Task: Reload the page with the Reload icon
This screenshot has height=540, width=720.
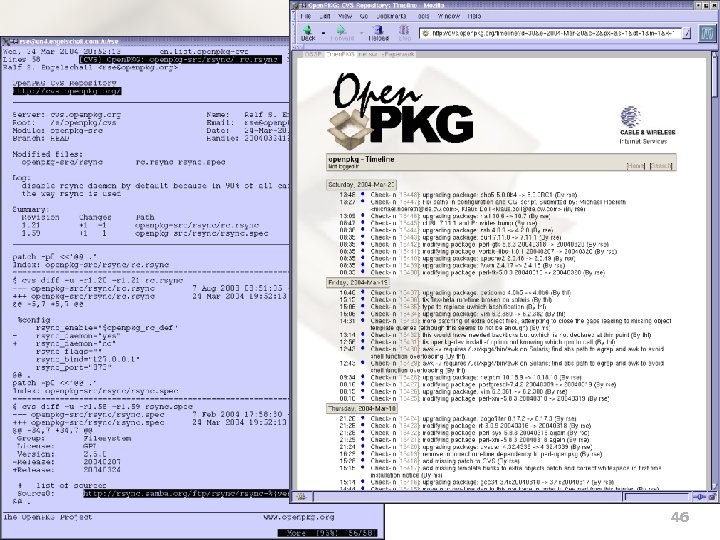Action: 379,33
